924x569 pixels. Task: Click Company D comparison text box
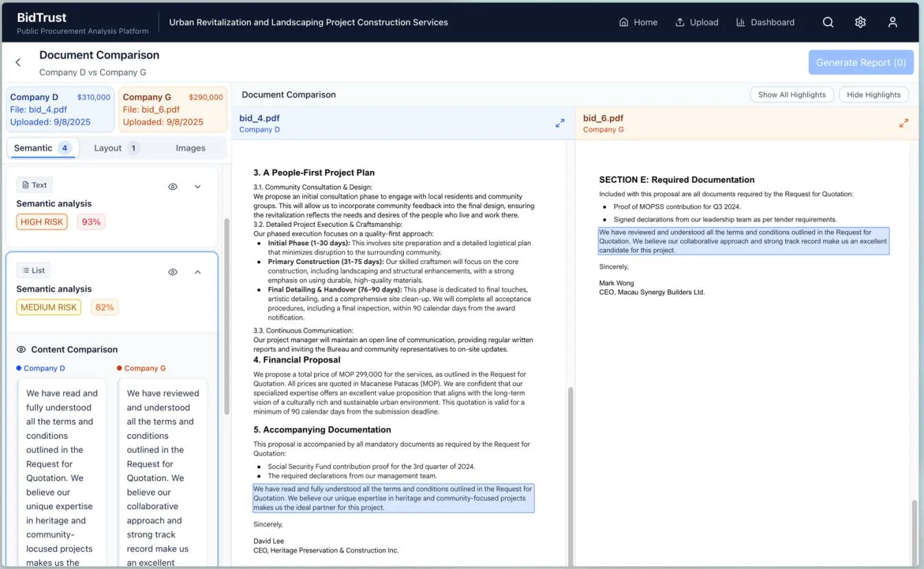(x=62, y=473)
